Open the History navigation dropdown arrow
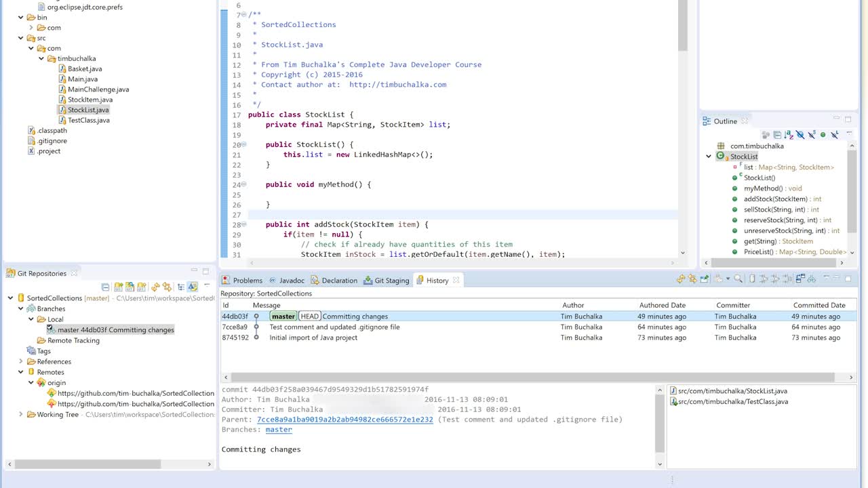Viewport: 868px width, 488px height. click(728, 279)
